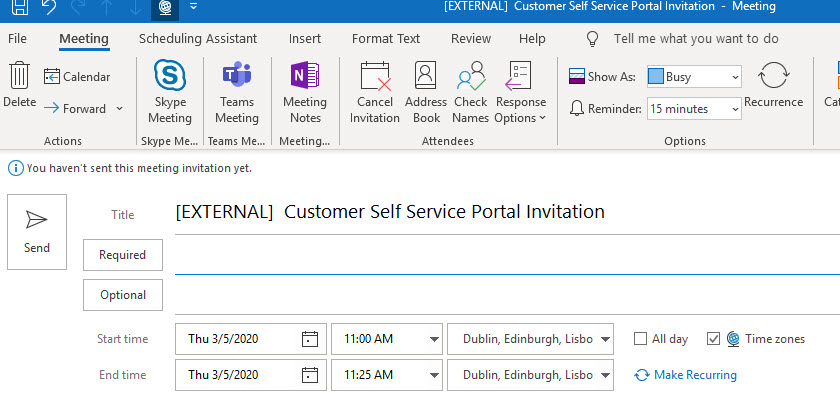The image size is (840, 397).
Task: Click the blue Busy color swatch
Action: coord(656,77)
